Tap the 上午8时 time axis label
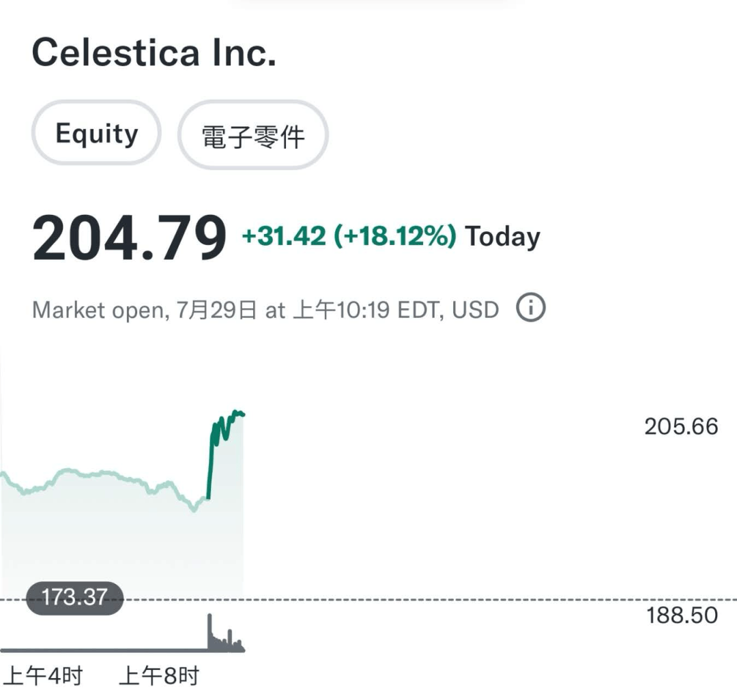 click(x=159, y=676)
